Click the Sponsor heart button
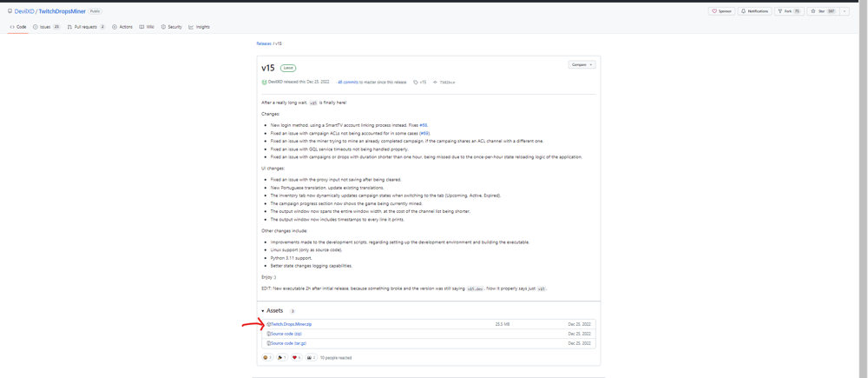 [x=721, y=11]
